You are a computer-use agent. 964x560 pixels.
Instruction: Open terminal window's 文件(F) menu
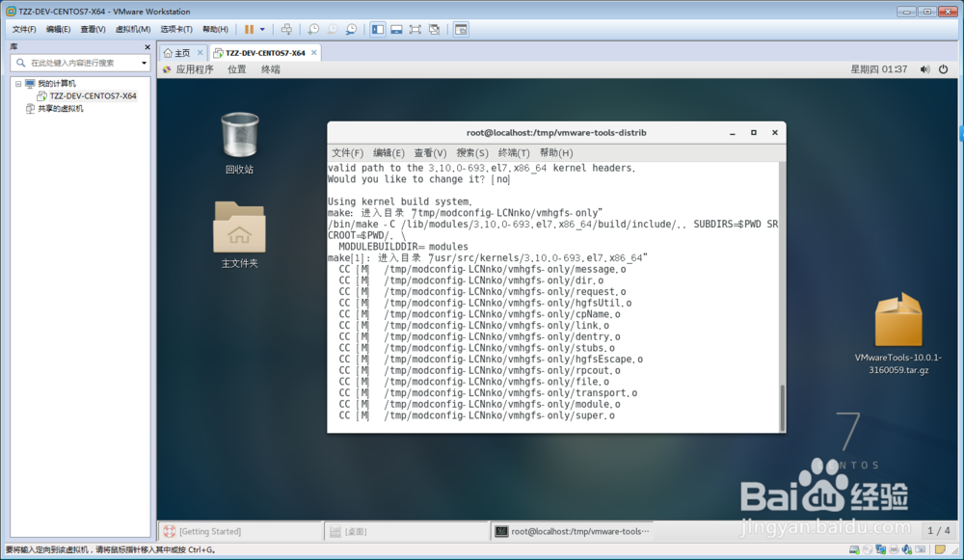(347, 153)
